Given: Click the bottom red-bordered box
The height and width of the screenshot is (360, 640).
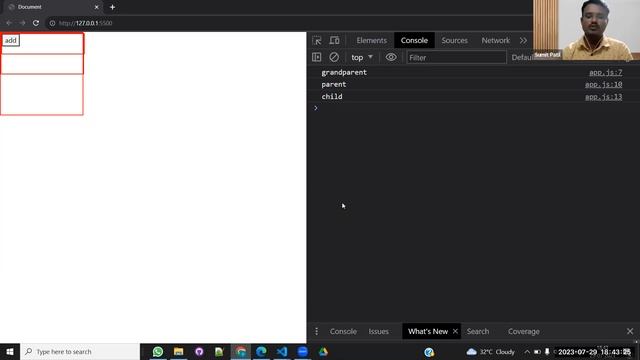Looking at the screenshot, I should (42, 95).
